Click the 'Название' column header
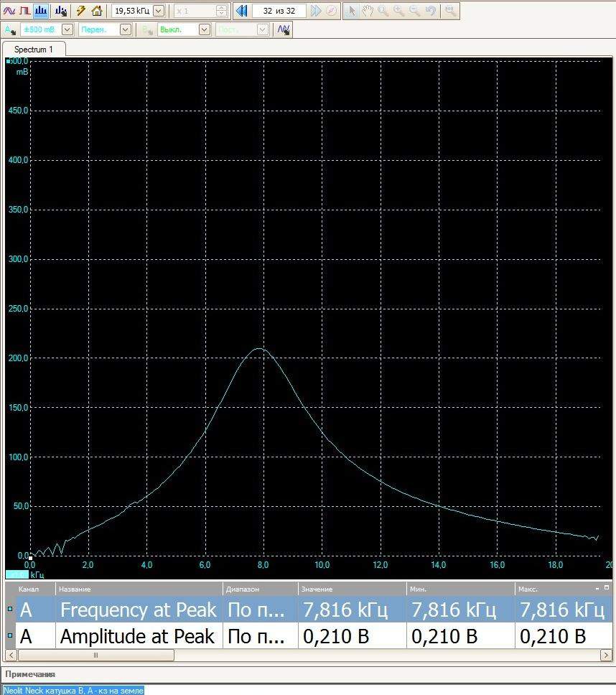616x695 pixels. (139, 589)
